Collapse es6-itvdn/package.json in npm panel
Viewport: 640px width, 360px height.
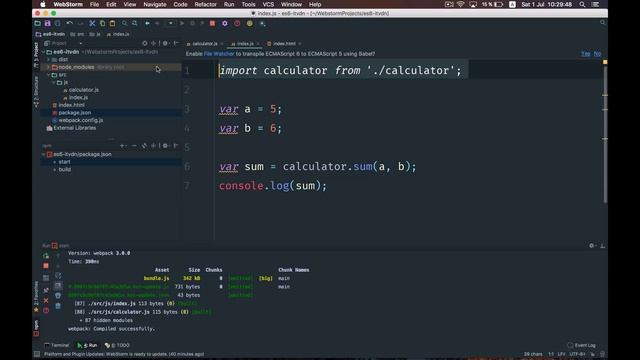(43, 154)
